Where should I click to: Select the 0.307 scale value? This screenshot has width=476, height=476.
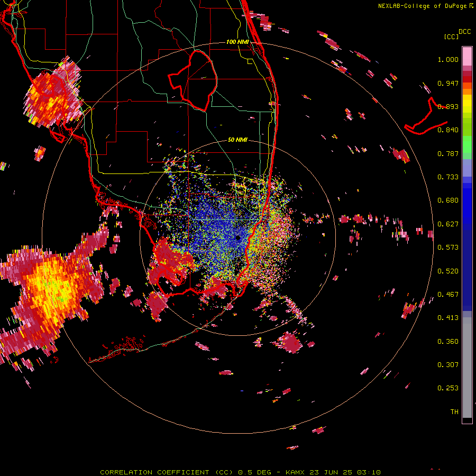[x=448, y=364]
